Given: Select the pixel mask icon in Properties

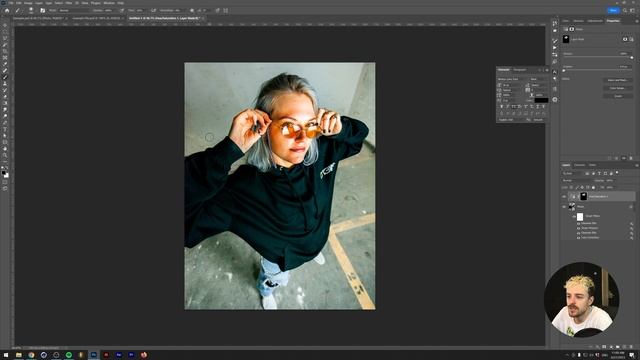Looking at the screenshot, I should [x=625, y=39].
